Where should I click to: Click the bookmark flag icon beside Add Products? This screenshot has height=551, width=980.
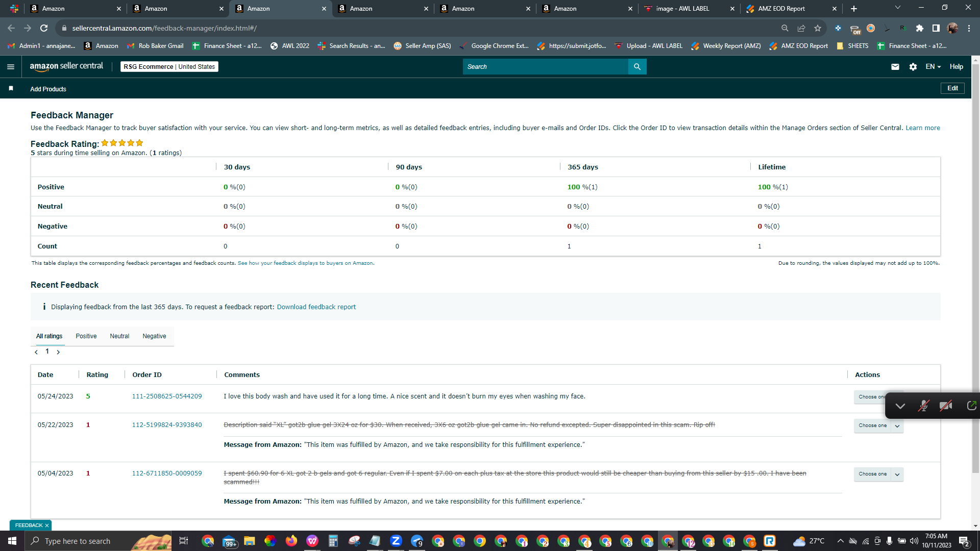pyautogui.click(x=11, y=89)
